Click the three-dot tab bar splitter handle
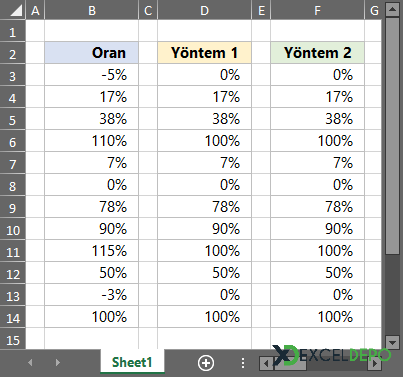Viewport: 403px width, 377px height. pyautogui.click(x=243, y=363)
